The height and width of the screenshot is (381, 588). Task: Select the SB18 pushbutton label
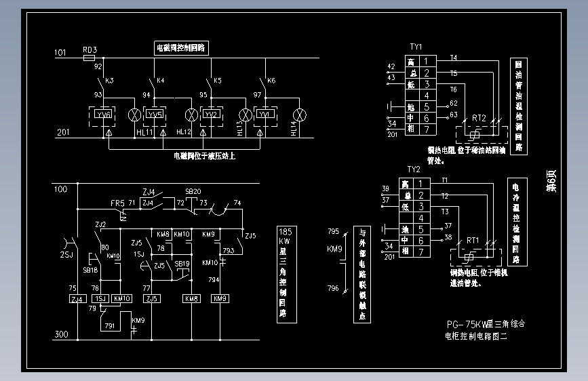click(x=90, y=270)
